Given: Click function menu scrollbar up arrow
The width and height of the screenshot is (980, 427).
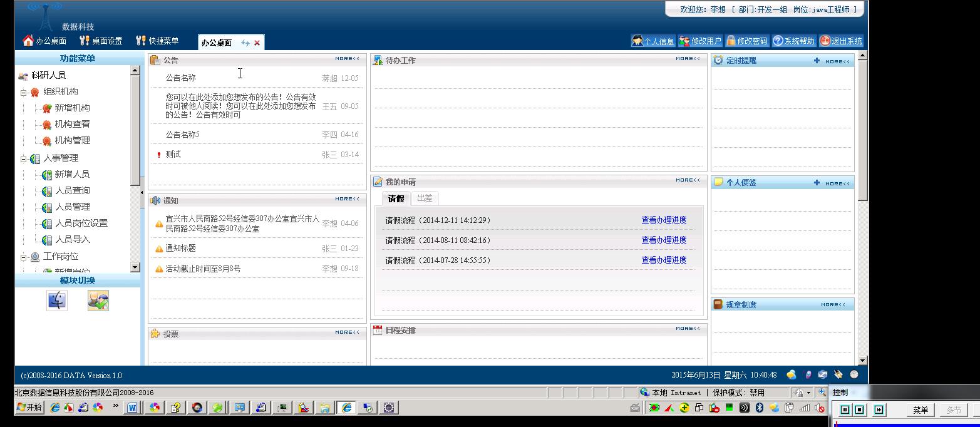Looking at the screenshot, I should pos(135,71).
